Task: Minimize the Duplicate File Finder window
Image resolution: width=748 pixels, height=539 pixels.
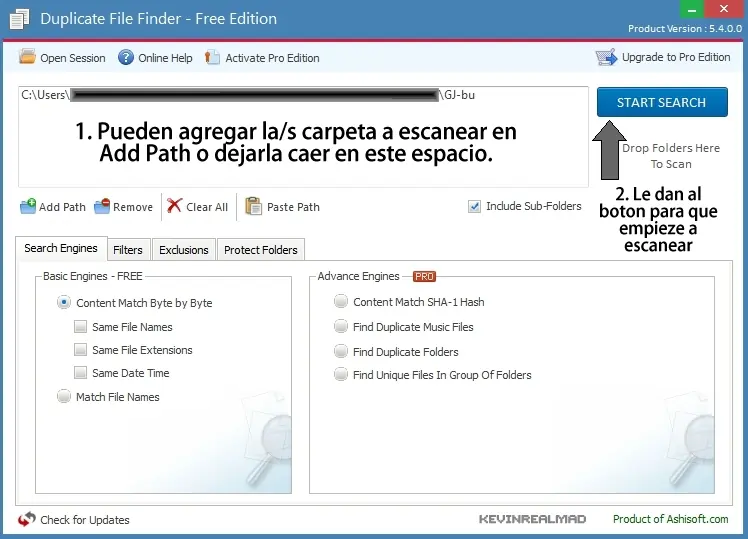Action: click(x=692, y=9)
